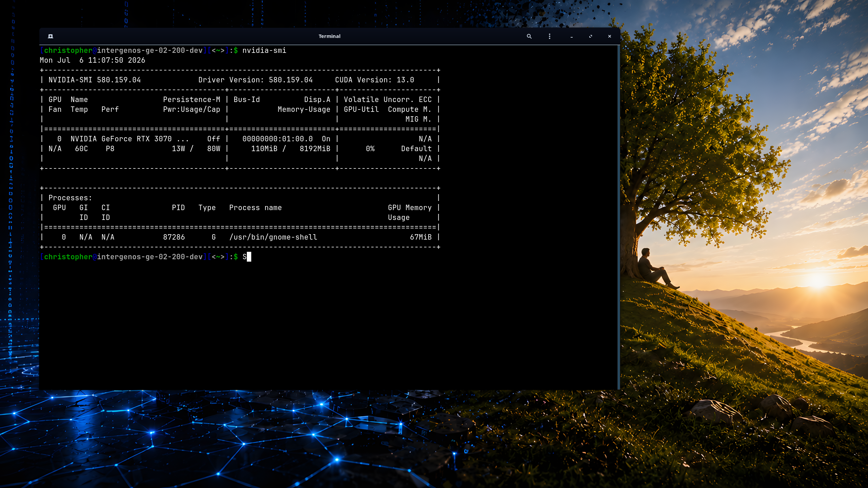Open the three-dot terminal menu
The width and height of the screenshot is (868, 488).
pyautogui.click(x=550, y=36)
